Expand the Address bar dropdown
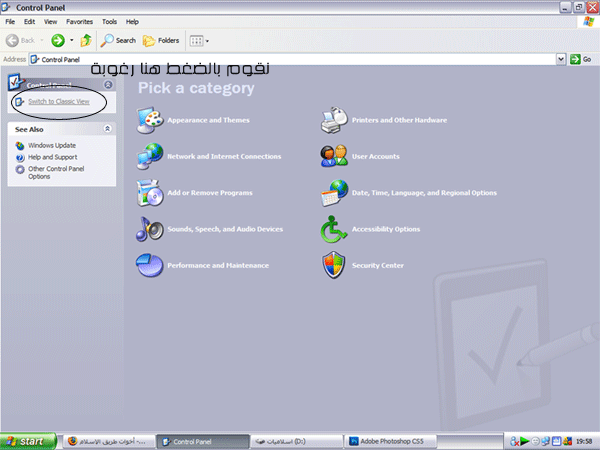This screenshot has height=450, width=600. 561,59
